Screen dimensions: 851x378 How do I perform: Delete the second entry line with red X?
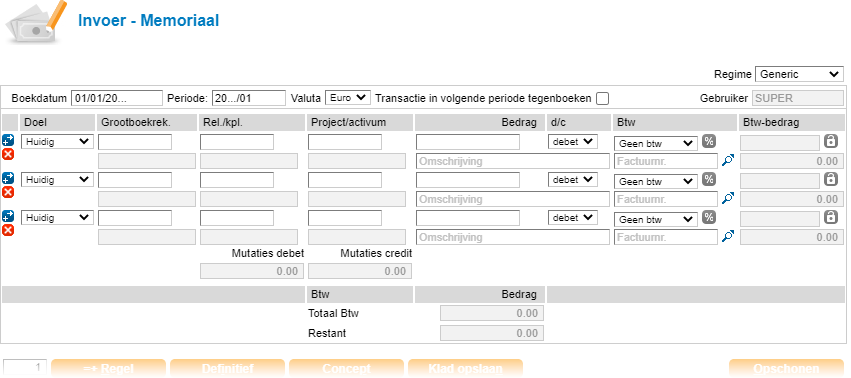click(x=8, y=193)
